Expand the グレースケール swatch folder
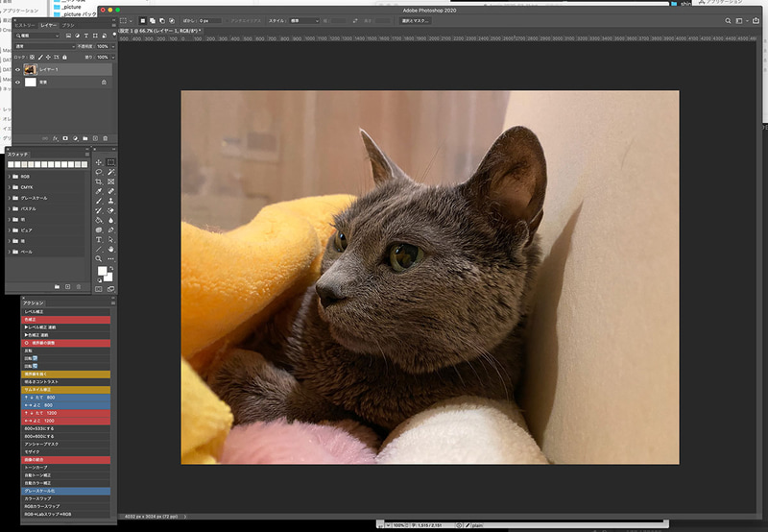768x532 pixels. 10,198
